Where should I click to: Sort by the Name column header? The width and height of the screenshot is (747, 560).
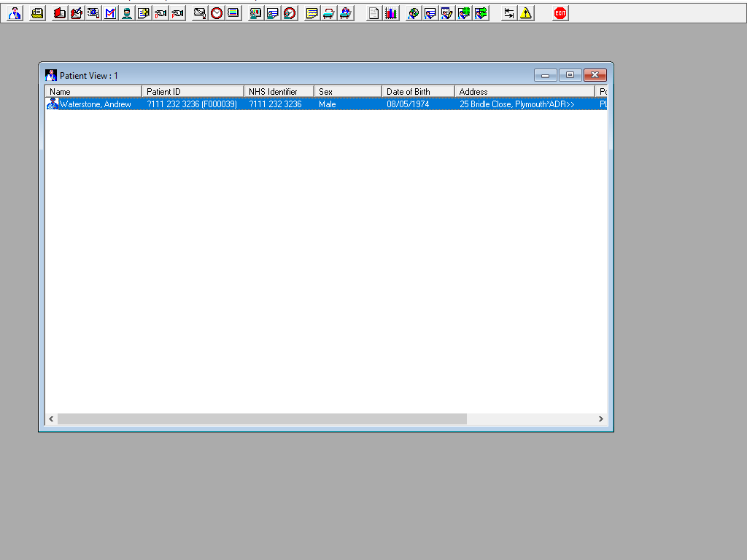point(93,91)
